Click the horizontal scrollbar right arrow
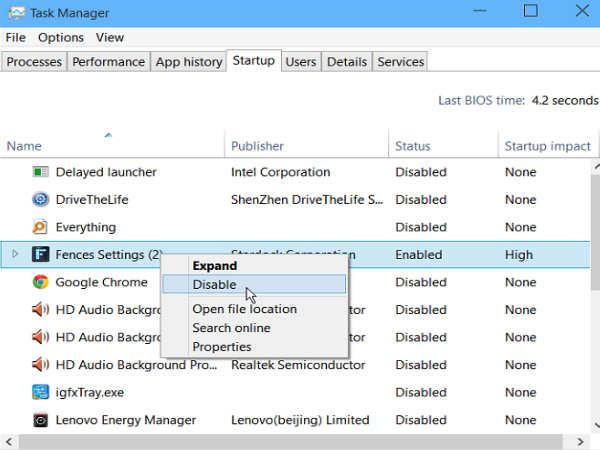 [580, 442]
